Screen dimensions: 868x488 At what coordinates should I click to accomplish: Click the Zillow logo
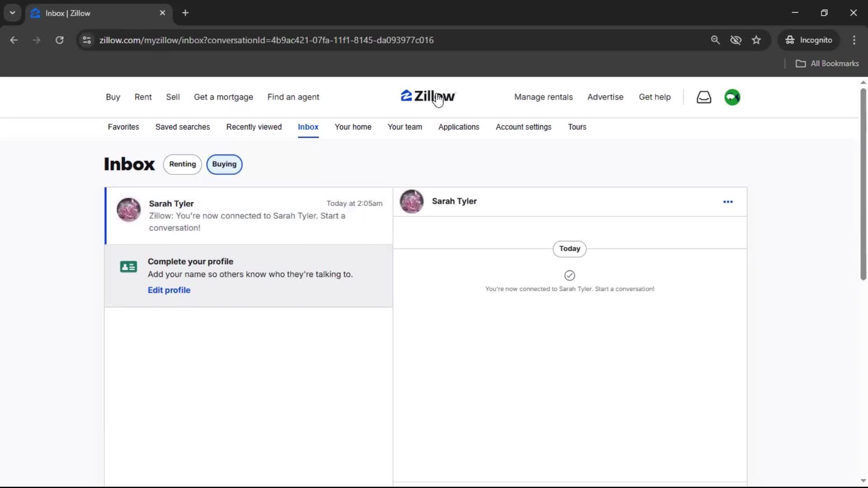tap(427, 96)
